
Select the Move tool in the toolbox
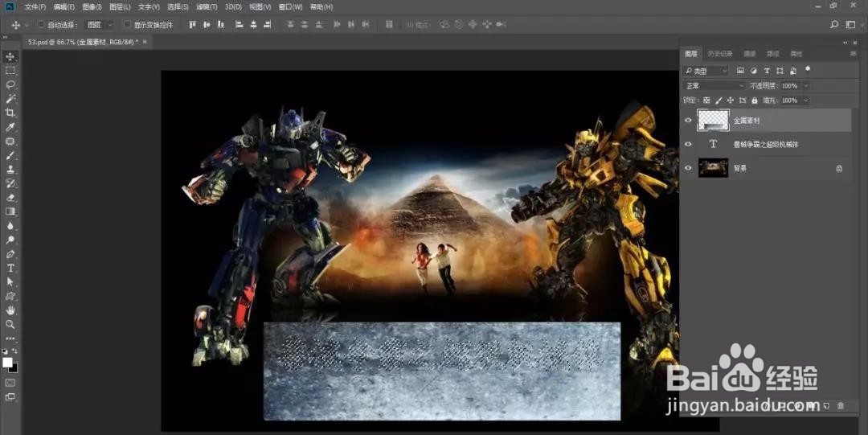(10, 56)
